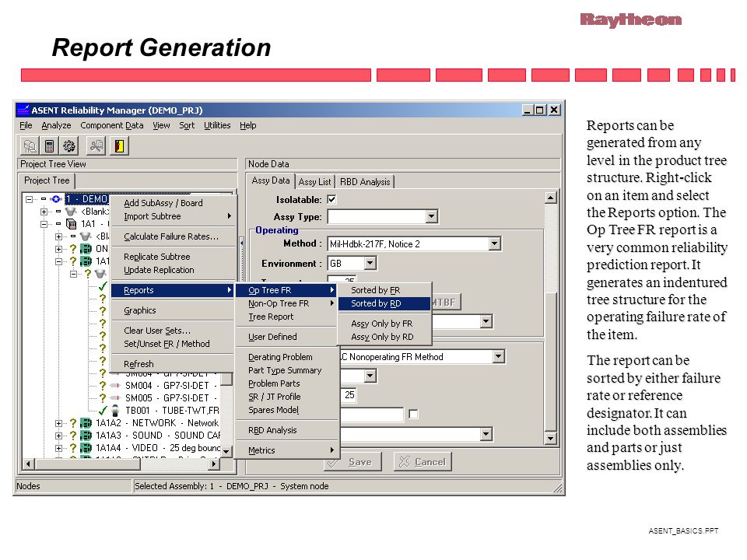Select the TB001 TUBE-TWT tree row
This screenshot has height=560, width=747.
point(172,411)
